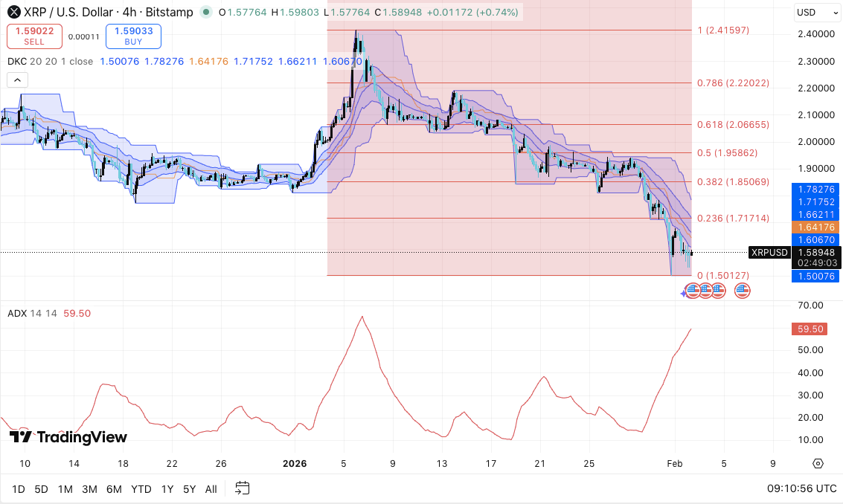Screen dimensions: 843x504
Task: Collapse the indicator pane with the chevron arrow
Action: tap(17, 80)
